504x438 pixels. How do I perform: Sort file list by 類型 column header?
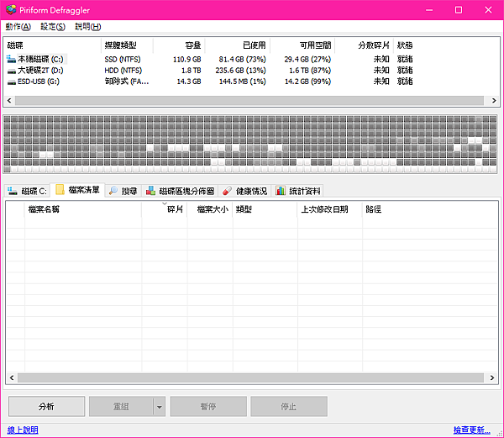pos(265,209)
